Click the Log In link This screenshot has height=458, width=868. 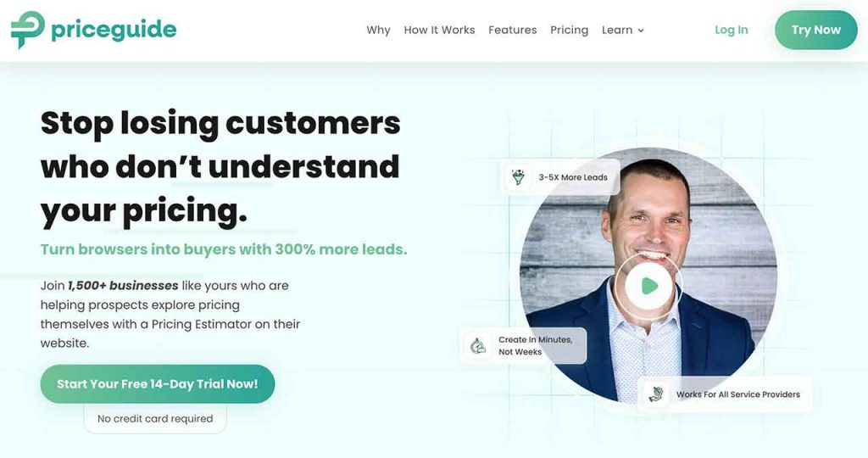731,30
